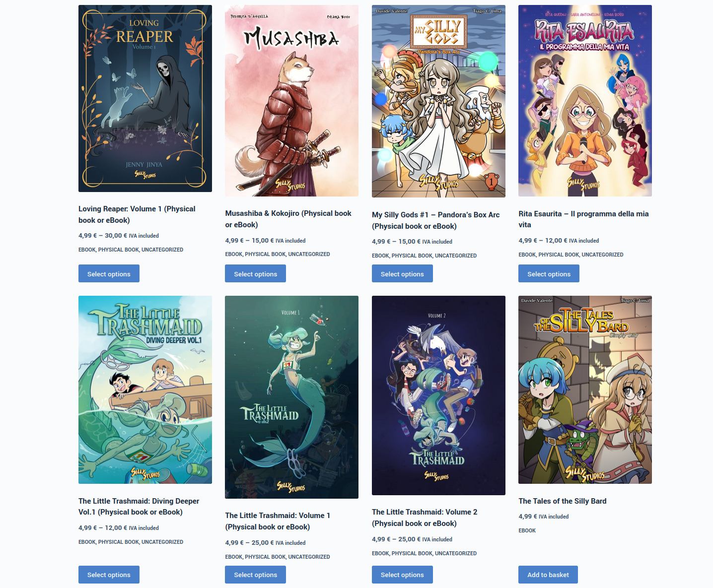The image size is (713, 588).
Task: Open The Little Trashmaid Volume 2 cover
Action: (438, 395)
